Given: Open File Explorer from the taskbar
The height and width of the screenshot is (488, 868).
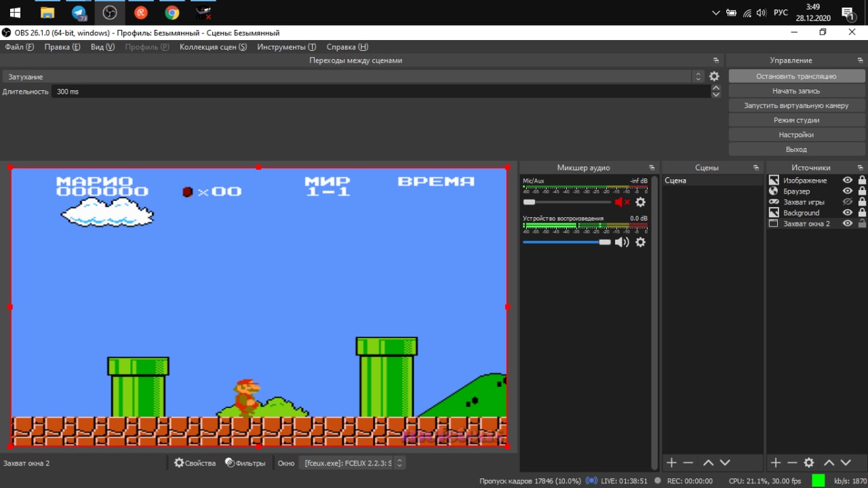Looking at the screenshot, I should coord(47,12).
